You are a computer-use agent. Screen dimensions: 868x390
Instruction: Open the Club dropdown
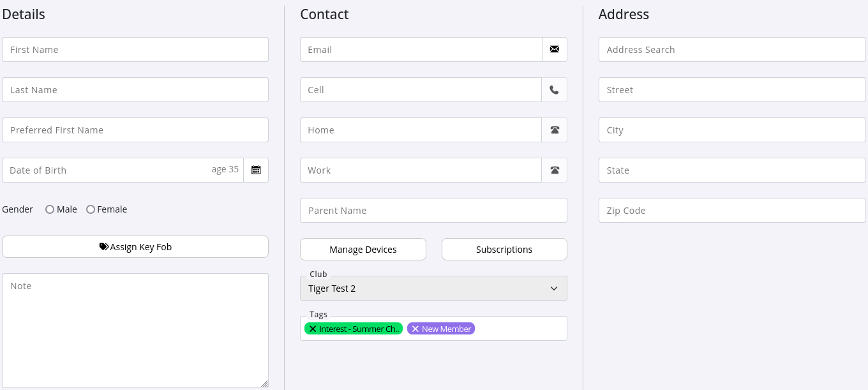click(x=433, y=289)
